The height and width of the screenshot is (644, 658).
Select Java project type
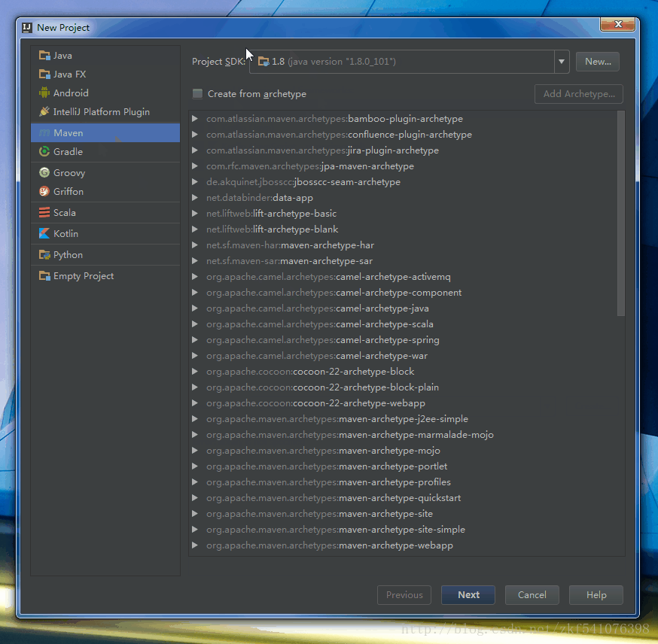point(105,56)
